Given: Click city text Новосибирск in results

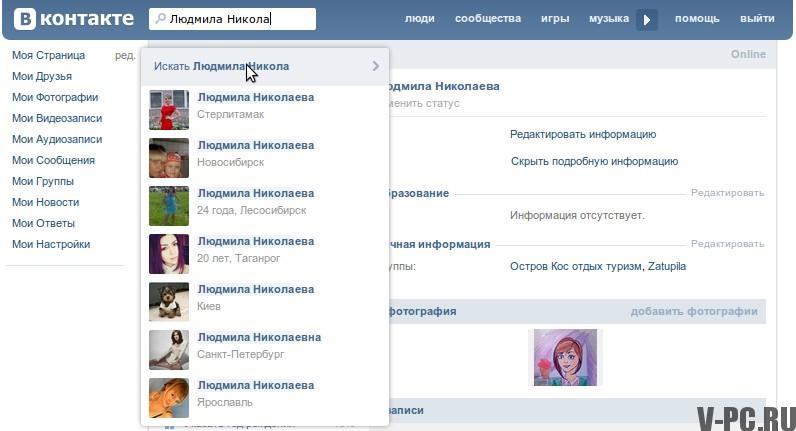Looking at the screenshot, I should tap(230, 162).
